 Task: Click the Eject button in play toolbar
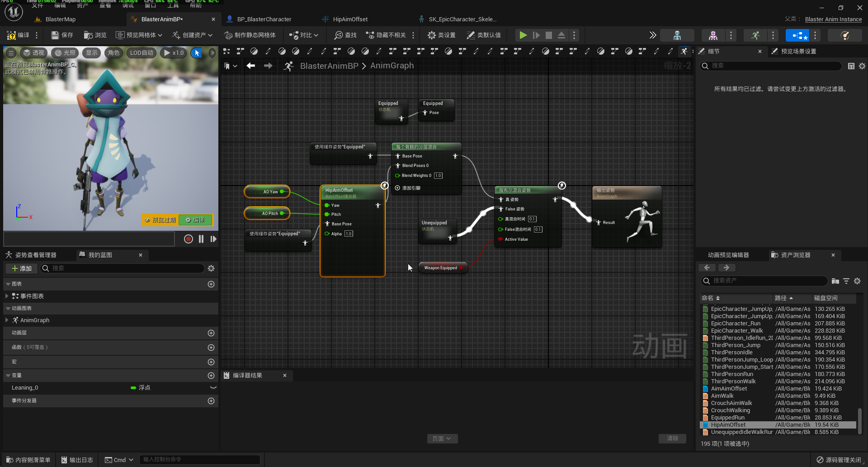pyautogui.click(x=561, y=35)
